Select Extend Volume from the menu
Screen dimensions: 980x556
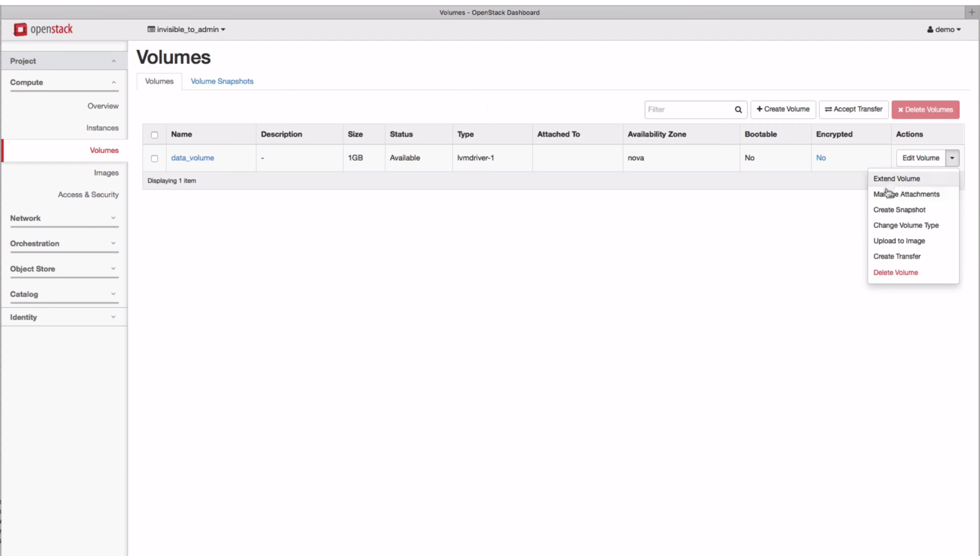[x=897, y=179]
